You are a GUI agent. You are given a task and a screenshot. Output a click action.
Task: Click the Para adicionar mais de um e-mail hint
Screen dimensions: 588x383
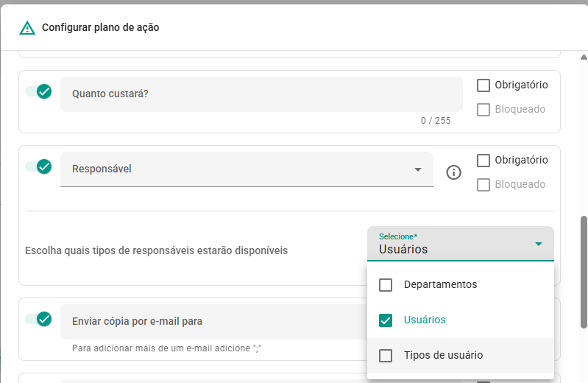pos(166,348)
